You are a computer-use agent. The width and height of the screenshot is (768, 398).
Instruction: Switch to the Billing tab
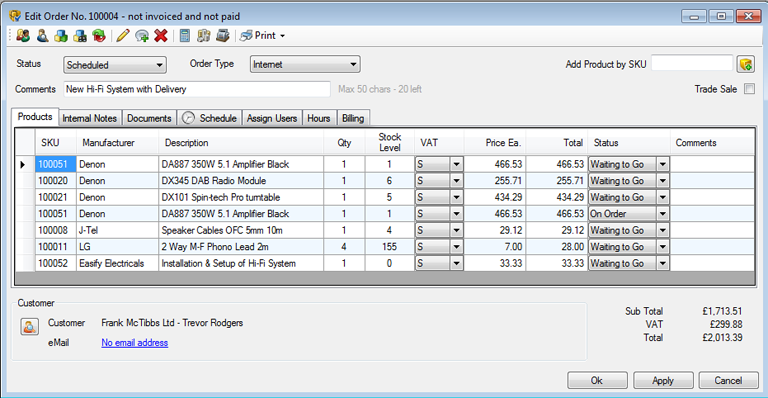pos(353,118)
